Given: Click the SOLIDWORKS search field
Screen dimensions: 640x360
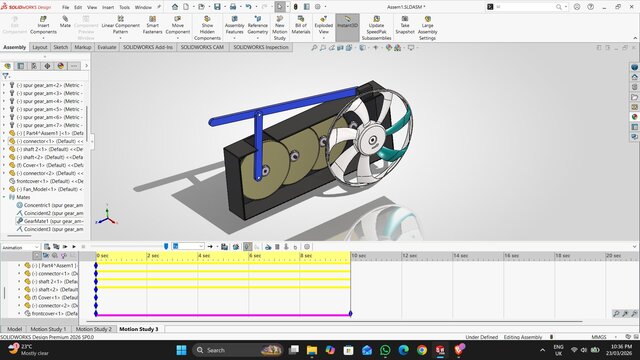Looking at the screenshot, I should [525, 7].
